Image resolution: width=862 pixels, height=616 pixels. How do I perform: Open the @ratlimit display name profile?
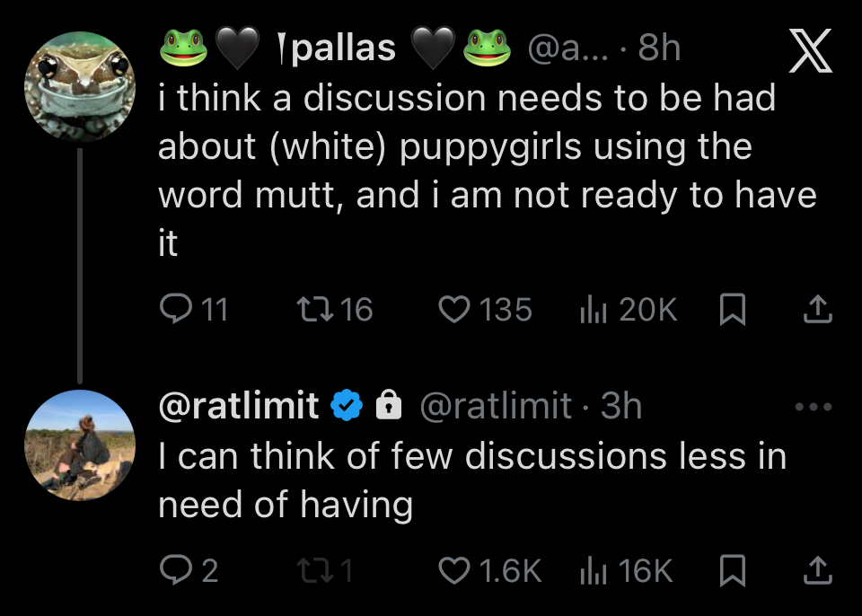pos(239,407)
